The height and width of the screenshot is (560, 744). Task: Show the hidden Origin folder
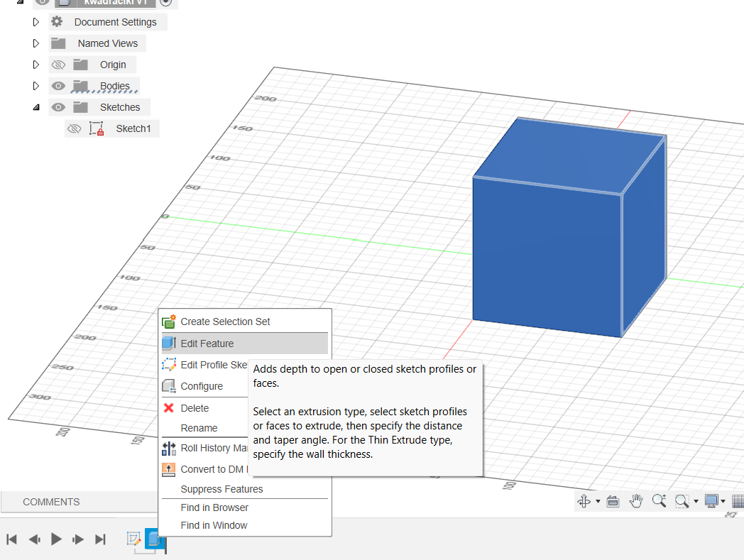[58, 65]
